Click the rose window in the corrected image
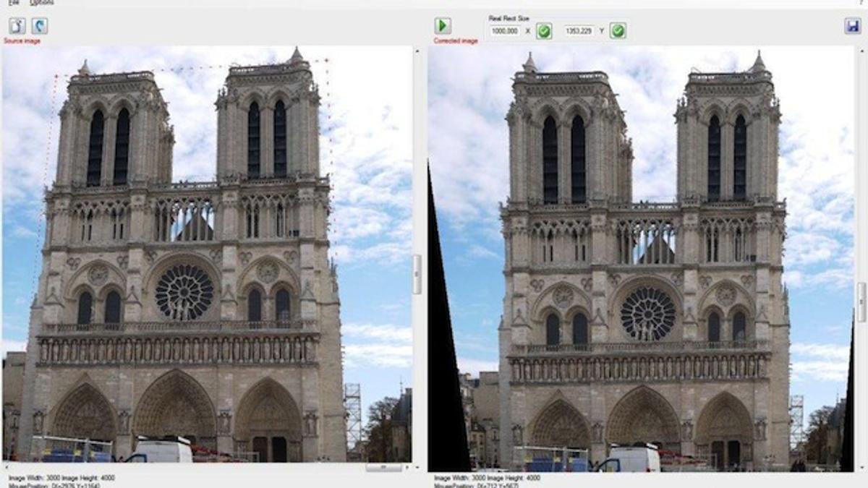Image resolution: width=868 pixels, height=488 pixels. 648,313
